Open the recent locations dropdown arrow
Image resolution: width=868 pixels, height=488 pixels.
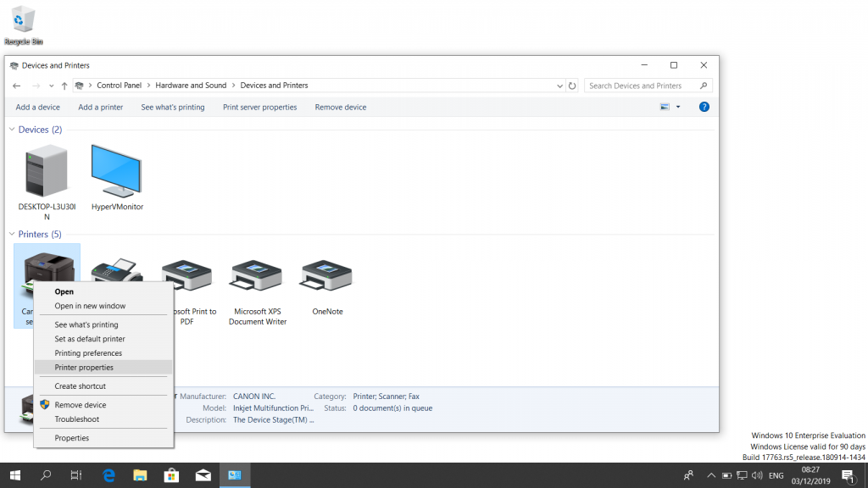click(51, 86)
